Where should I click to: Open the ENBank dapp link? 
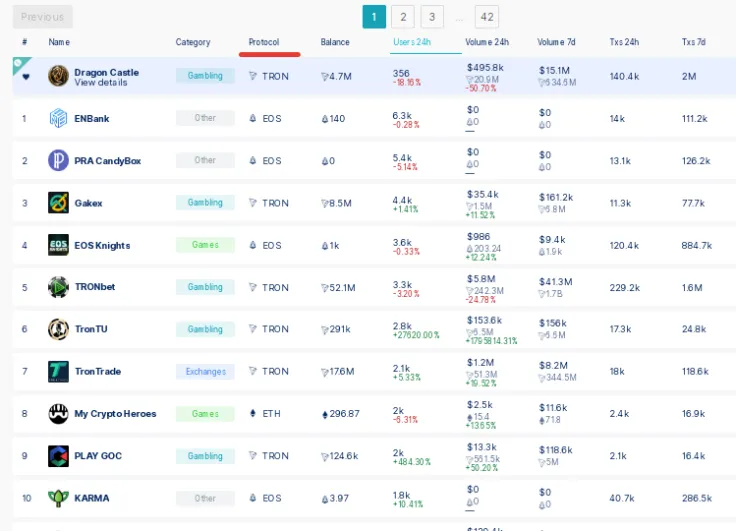click(x=92, y=119)
